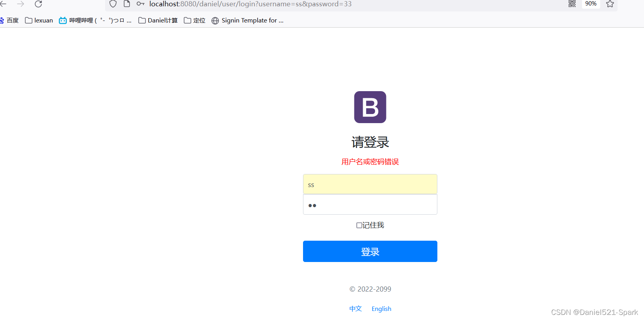
Task: Click the page info document icon
Action: (127, 4)
